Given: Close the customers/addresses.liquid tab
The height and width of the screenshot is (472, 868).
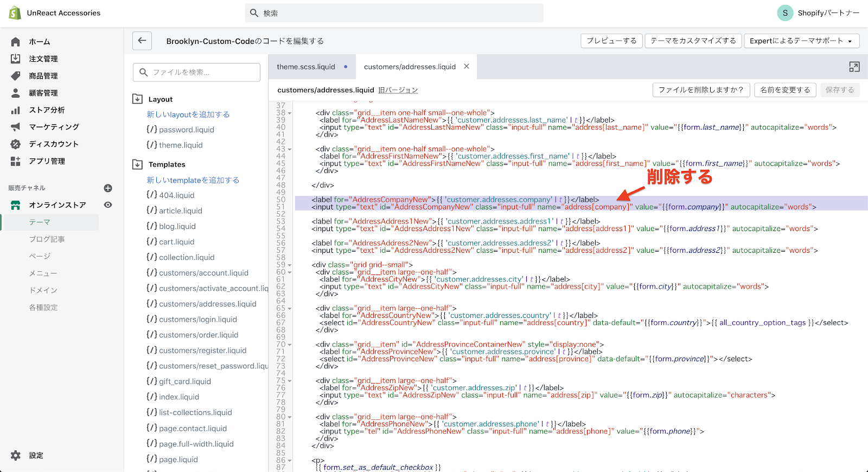Looking at the screenshot, I should coord(466,66).
